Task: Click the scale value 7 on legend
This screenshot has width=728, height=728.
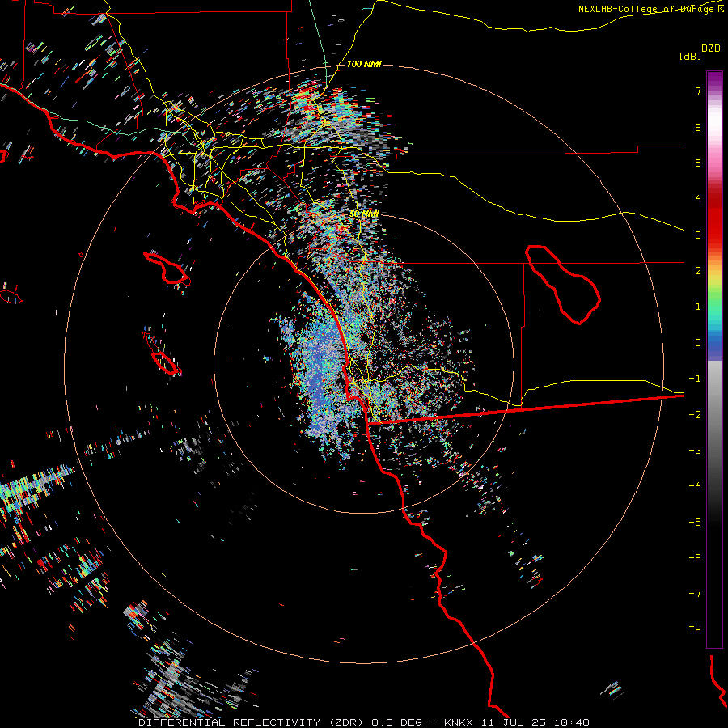Action: tap(698, 91)
